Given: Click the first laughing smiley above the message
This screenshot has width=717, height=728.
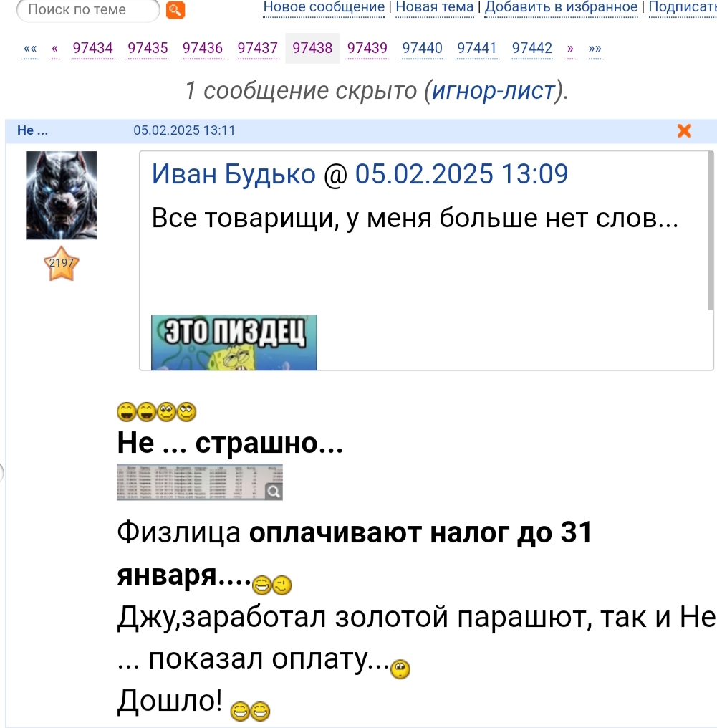Looking at the screenshot, I should click(x=127, y=411).
